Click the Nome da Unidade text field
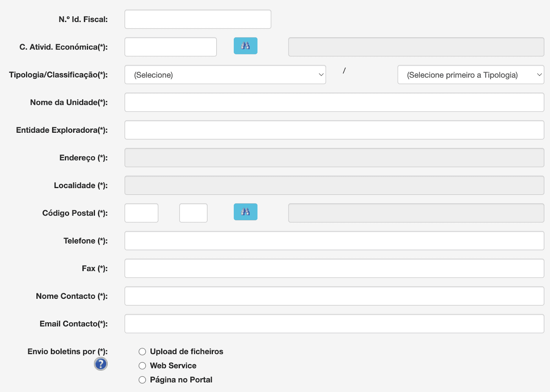 334,102
